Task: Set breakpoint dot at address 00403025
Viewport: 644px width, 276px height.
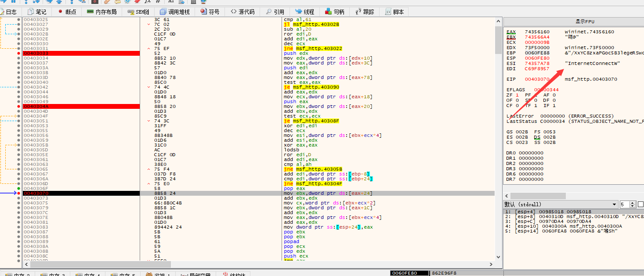Action: [18, 20]
